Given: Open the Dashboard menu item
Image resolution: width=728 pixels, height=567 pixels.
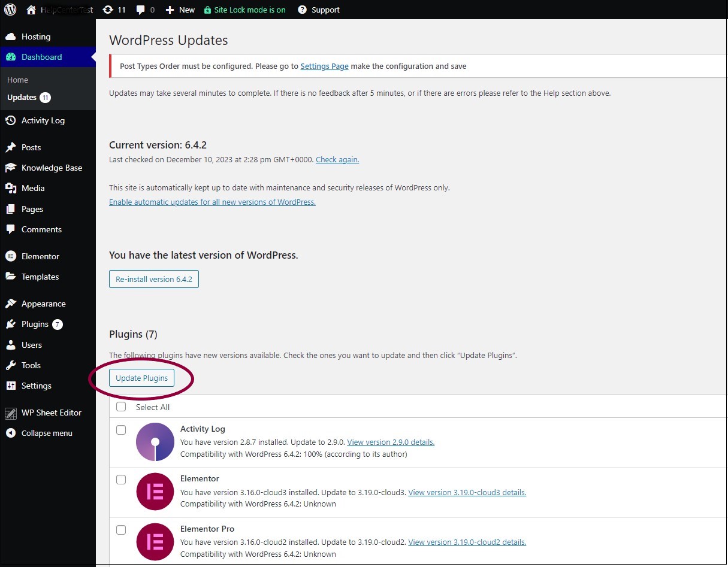Looking at the screenshot, I should 48,57.
